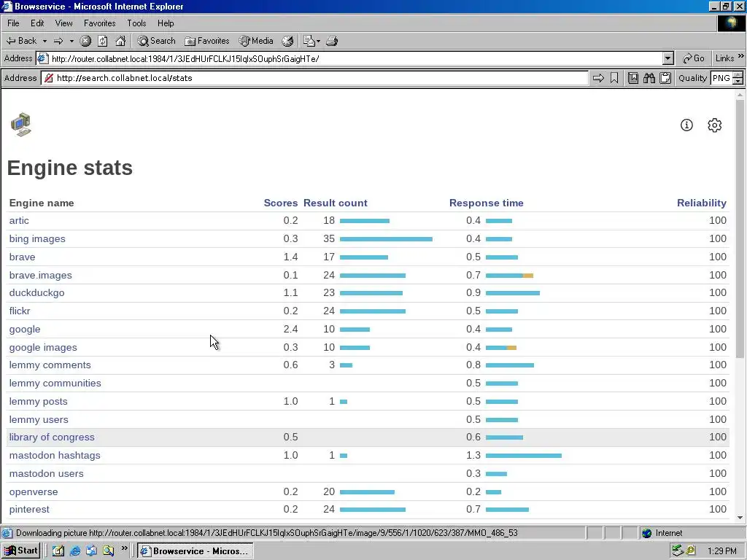Click mastodon hashtags response time bar

(524, 456)
